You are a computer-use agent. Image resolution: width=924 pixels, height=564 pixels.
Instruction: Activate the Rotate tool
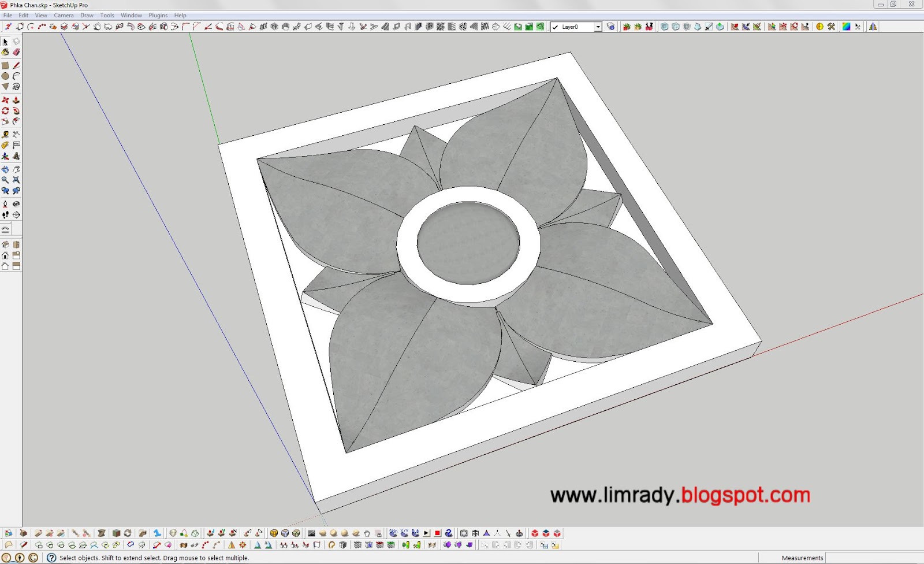coord(5,110)
